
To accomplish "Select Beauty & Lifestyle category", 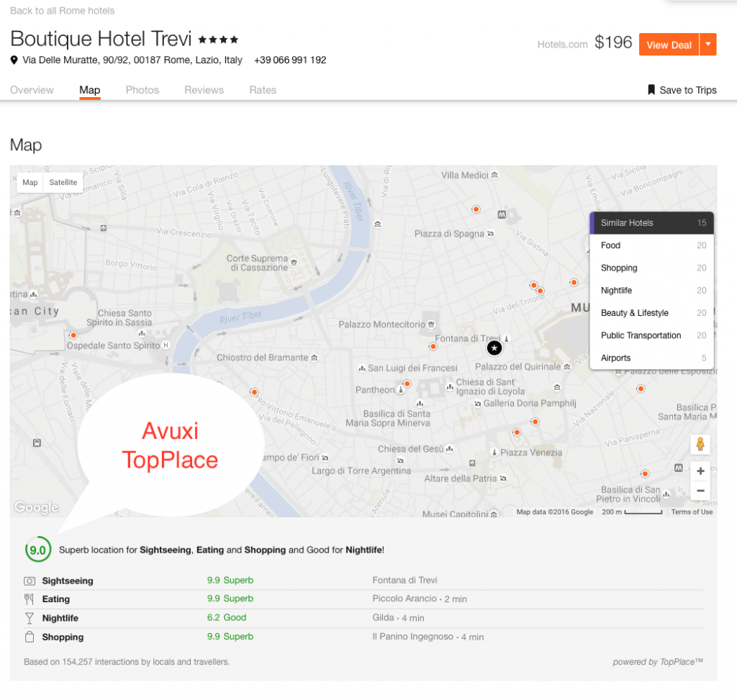I will (652, 313).
